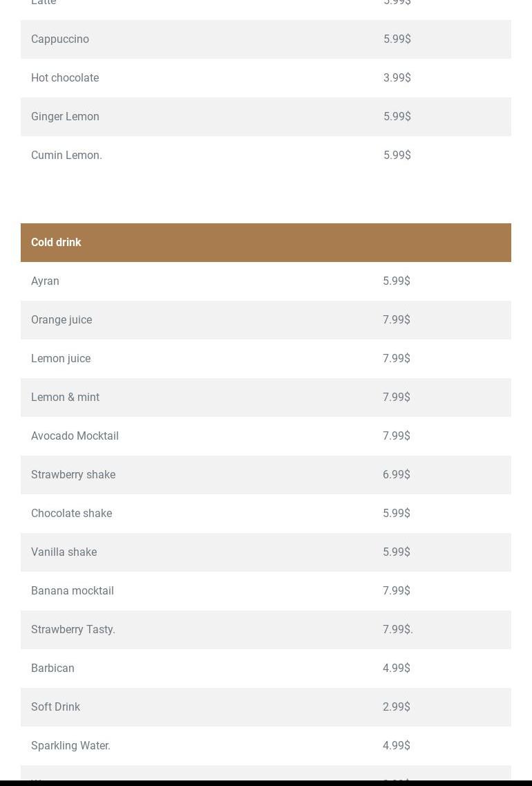This screenshot has width=532, height=786.
Task: Click the Strawberry Tasty item name
Action: pos(73,630)
